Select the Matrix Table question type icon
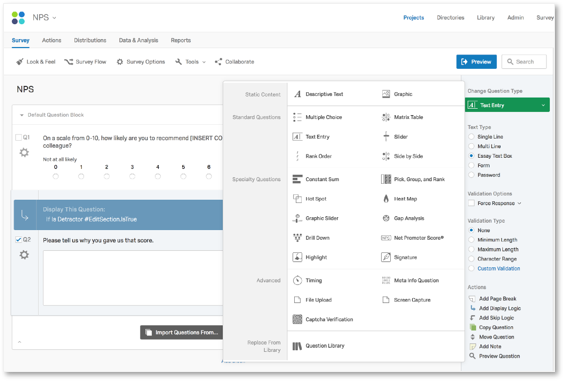The width and height of the screenshot is (564, 381). tap(386, 117)
